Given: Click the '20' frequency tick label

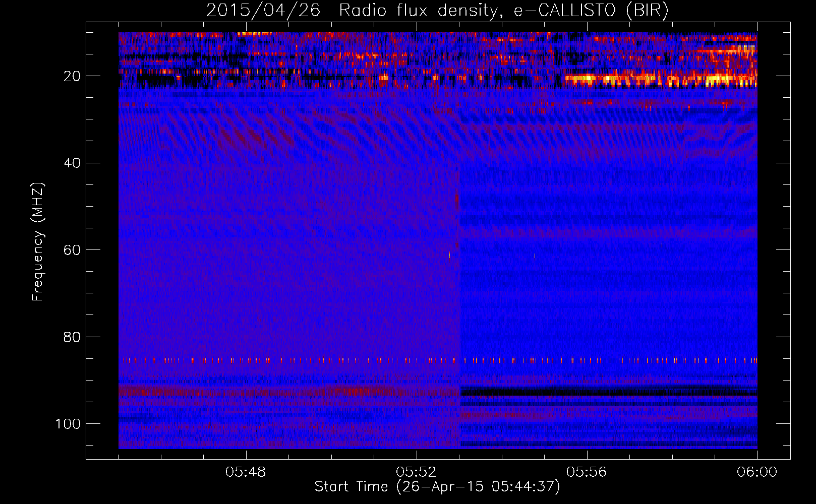Looking at the screenshot, I should [x=72, y=76].
